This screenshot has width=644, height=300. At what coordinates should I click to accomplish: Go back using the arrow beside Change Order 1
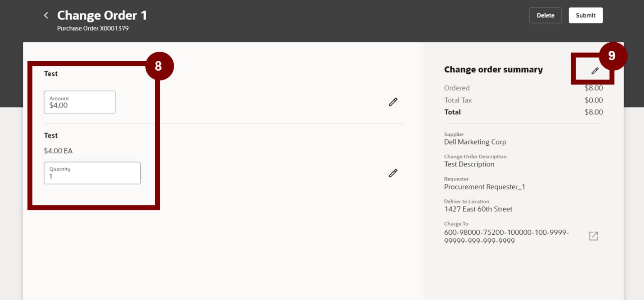(46, 15)
